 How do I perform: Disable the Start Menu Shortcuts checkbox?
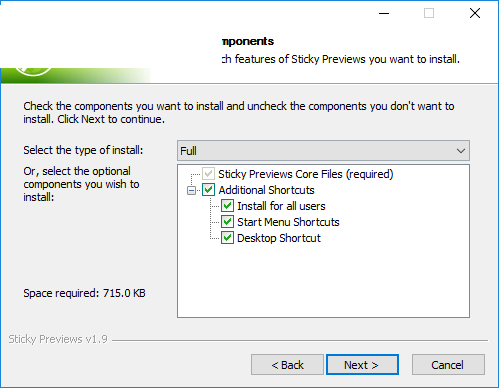tap(227, 222)
